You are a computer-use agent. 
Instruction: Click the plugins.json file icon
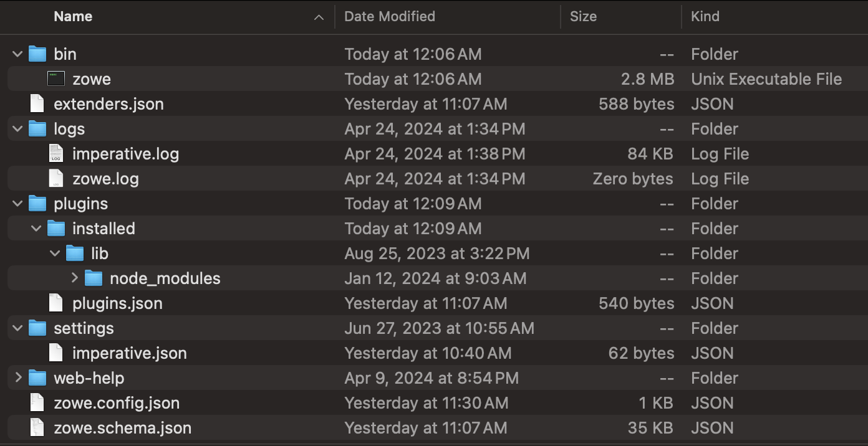tap(55, 303)
